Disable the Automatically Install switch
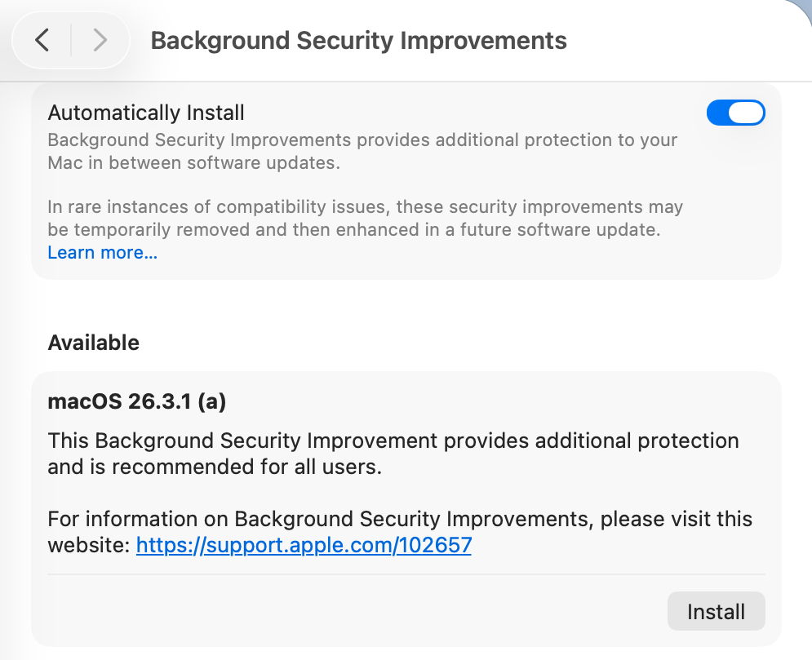 pyautogui.click(x=735, y=113)
